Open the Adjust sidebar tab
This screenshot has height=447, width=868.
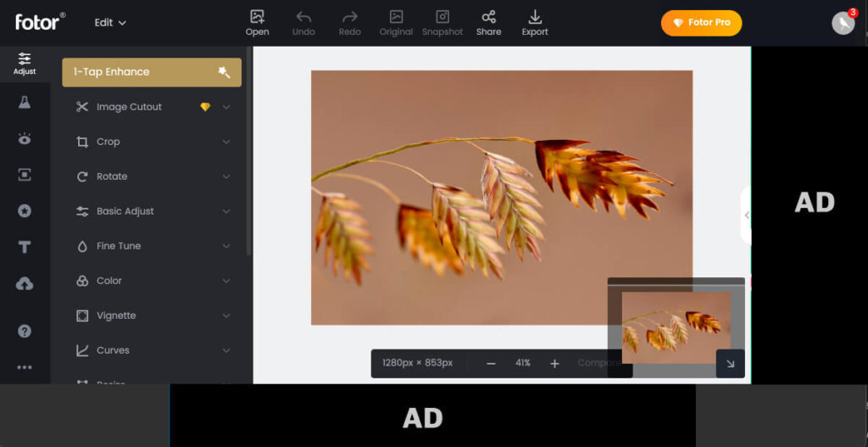pos(25,64)
